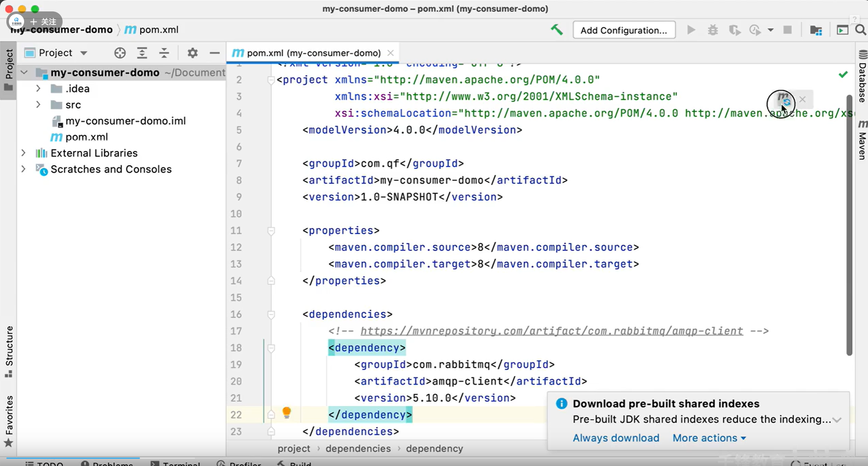The width and height of the screenshot is (868, 466).
Task: Click the Build project hammer icon
Action: click(557, 30)
